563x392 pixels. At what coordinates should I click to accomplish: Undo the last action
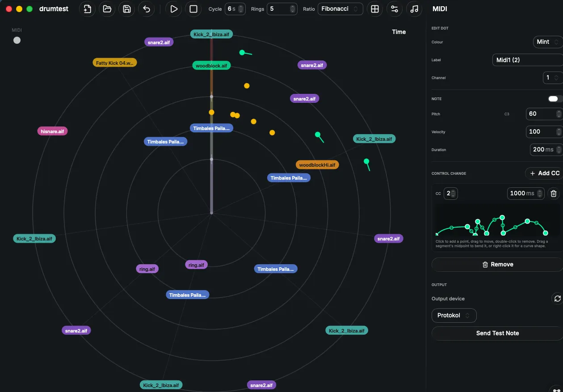(x=146, y=9)
